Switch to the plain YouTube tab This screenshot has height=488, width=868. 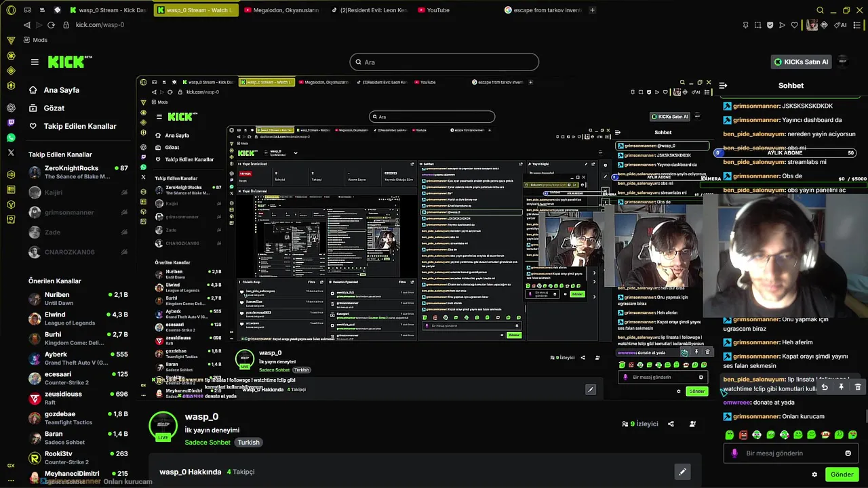[456, 10]
